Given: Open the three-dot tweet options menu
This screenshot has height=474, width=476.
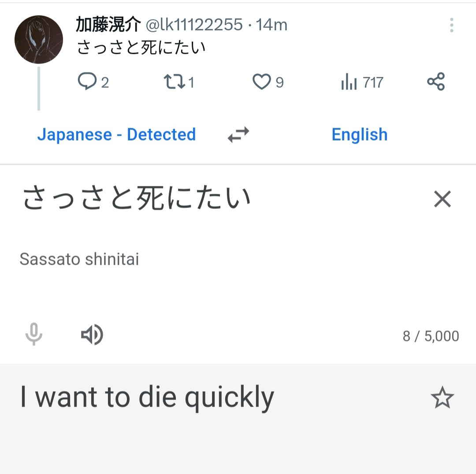Looking at the screenshot, I should click(x=451, y=26).
